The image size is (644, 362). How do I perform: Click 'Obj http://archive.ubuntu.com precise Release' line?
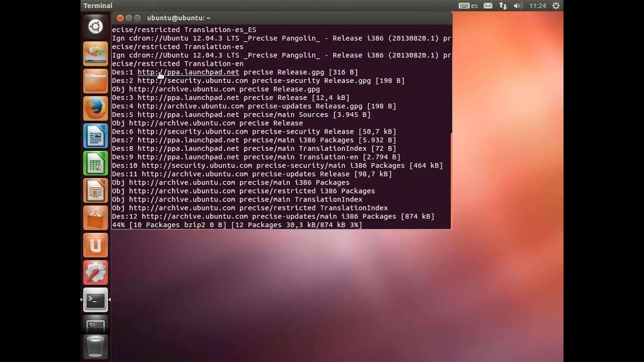tap(207, 123)
